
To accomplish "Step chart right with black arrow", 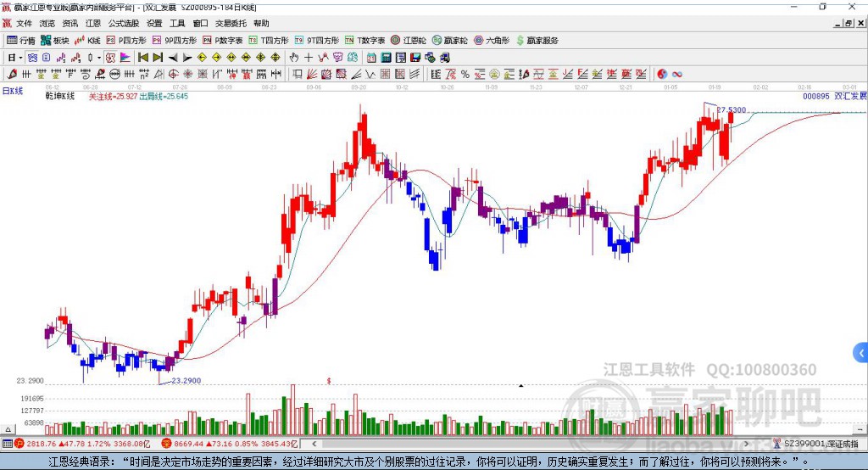I will tap(187, 58).
